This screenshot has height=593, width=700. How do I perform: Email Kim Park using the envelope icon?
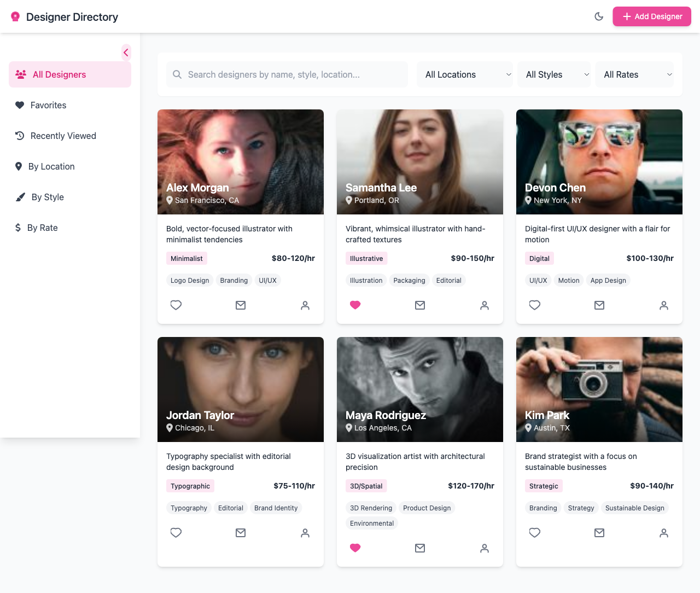(599, 533)
